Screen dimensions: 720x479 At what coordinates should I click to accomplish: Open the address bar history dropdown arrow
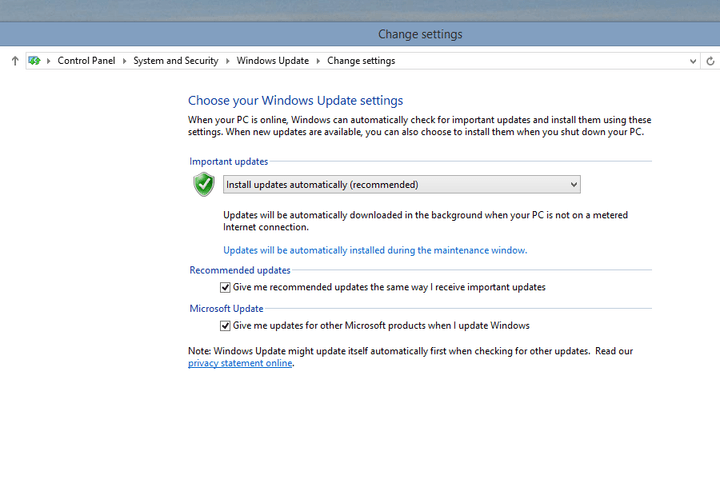(693, 61)
